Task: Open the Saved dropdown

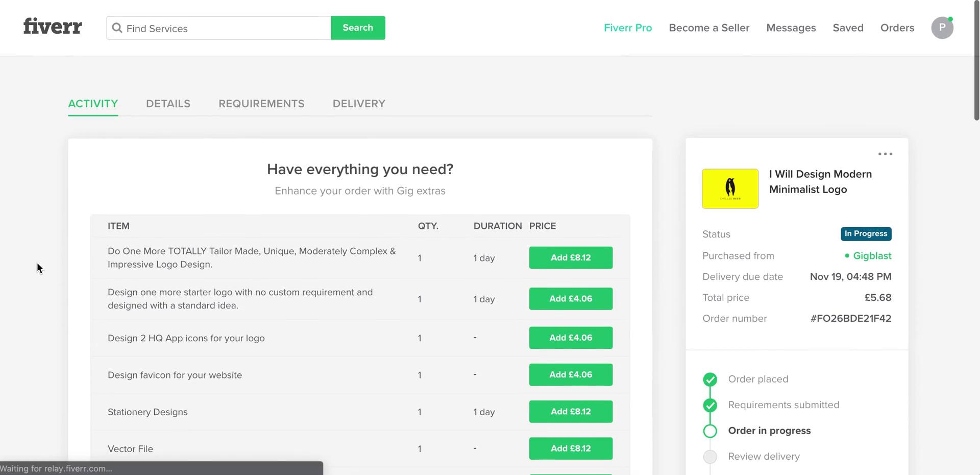Action: point(848,28)
